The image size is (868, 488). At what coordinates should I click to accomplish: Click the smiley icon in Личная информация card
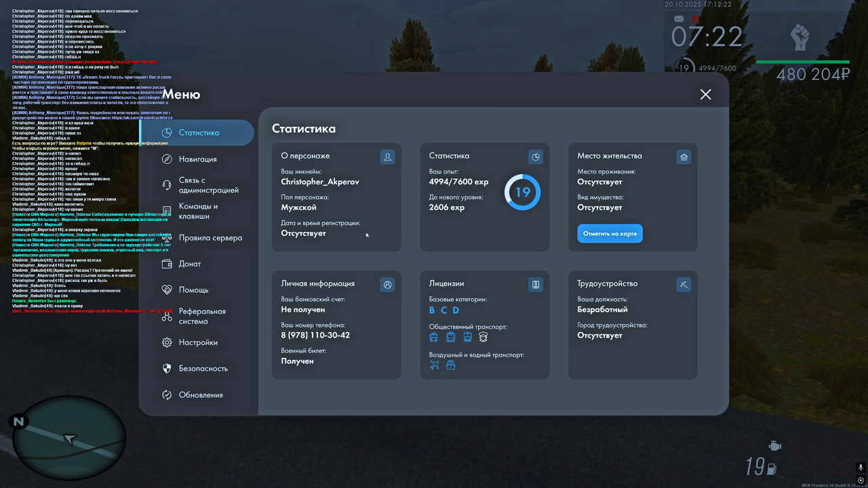pyautogui.click(x=387, y=285)
